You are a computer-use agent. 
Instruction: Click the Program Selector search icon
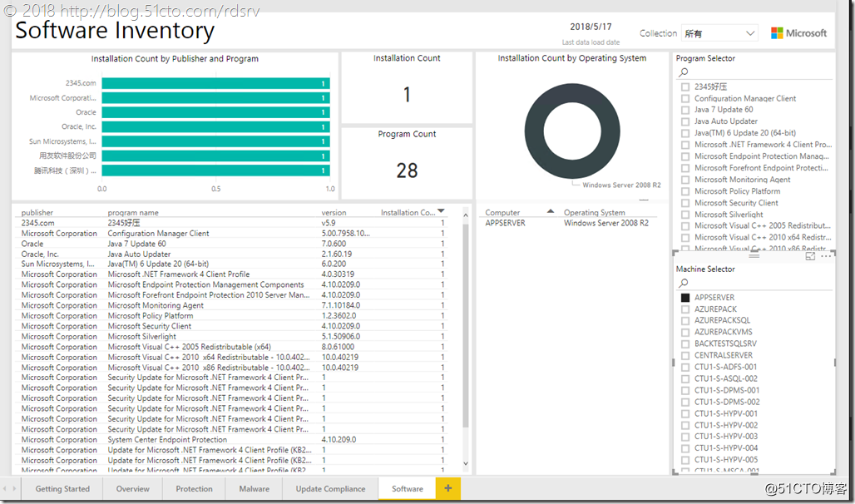[x=683, y=72]
